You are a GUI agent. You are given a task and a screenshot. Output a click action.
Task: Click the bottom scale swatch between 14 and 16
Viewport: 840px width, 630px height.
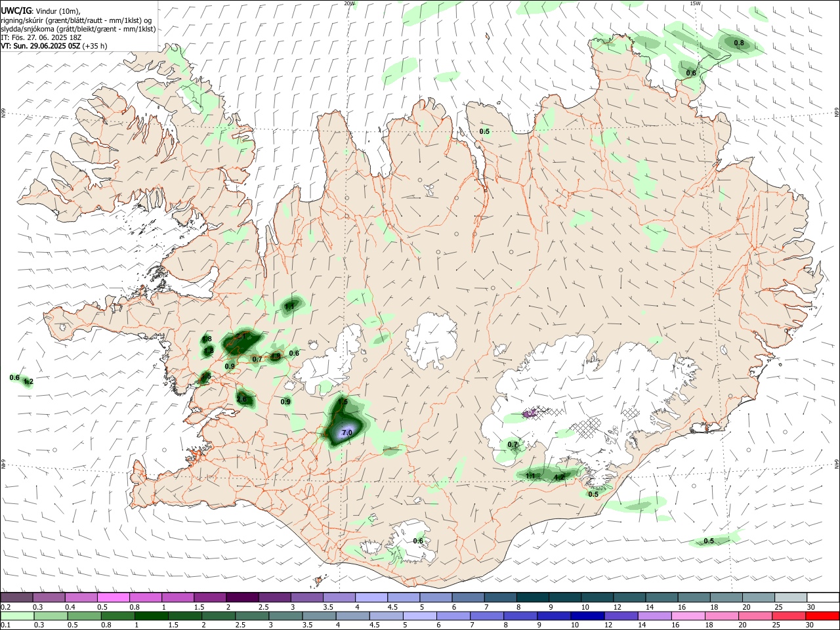pyautogui.click(x=654, y=616)
